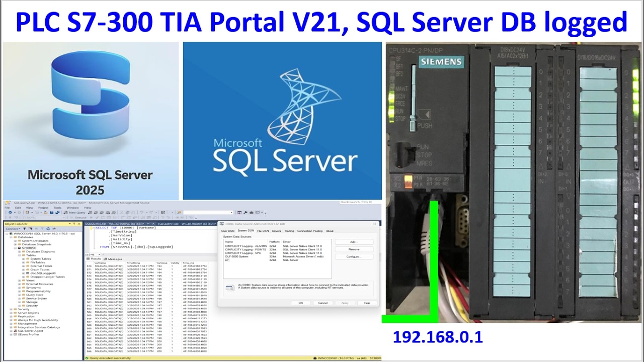The width and height of the screenshot is (644, 362).
Task: Switch to About tab in ODBC dialog
Action: [330, 231]
